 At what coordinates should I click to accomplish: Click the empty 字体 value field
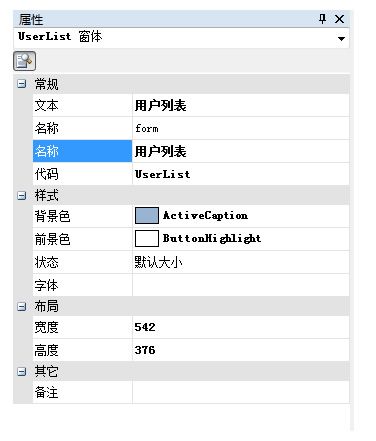(x=241, y=285)
